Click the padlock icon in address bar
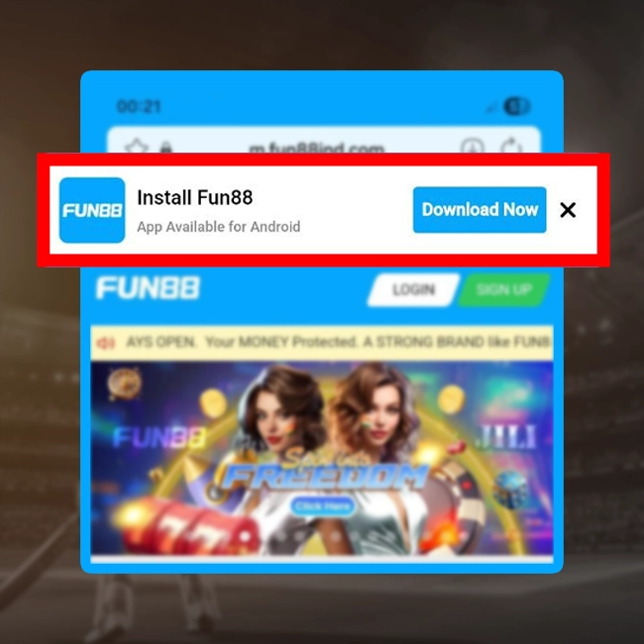The width and height of the screenshot is (644, 644). point(165,148)
